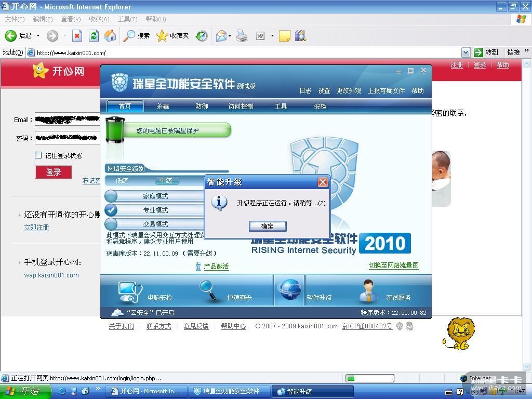Click the Kaixin star logo
Screen dimensions: 532x399
pyautogui.click(x=39, y=71)
